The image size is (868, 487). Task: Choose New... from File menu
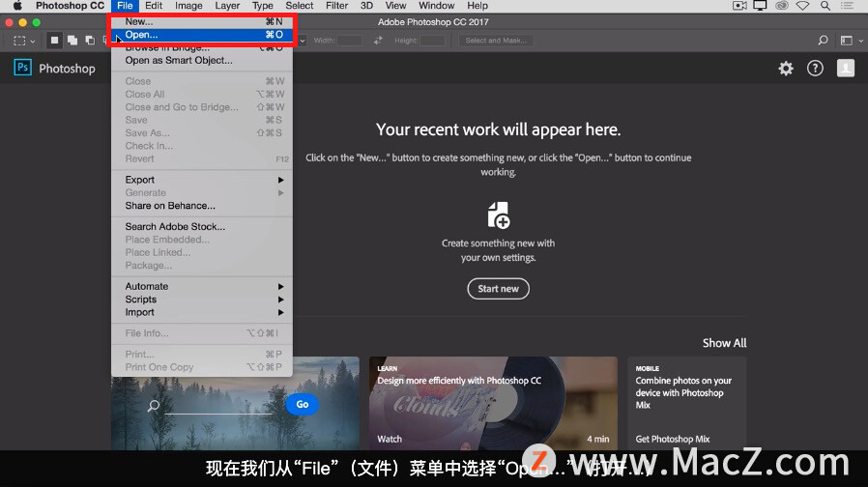tap(203, 21)
